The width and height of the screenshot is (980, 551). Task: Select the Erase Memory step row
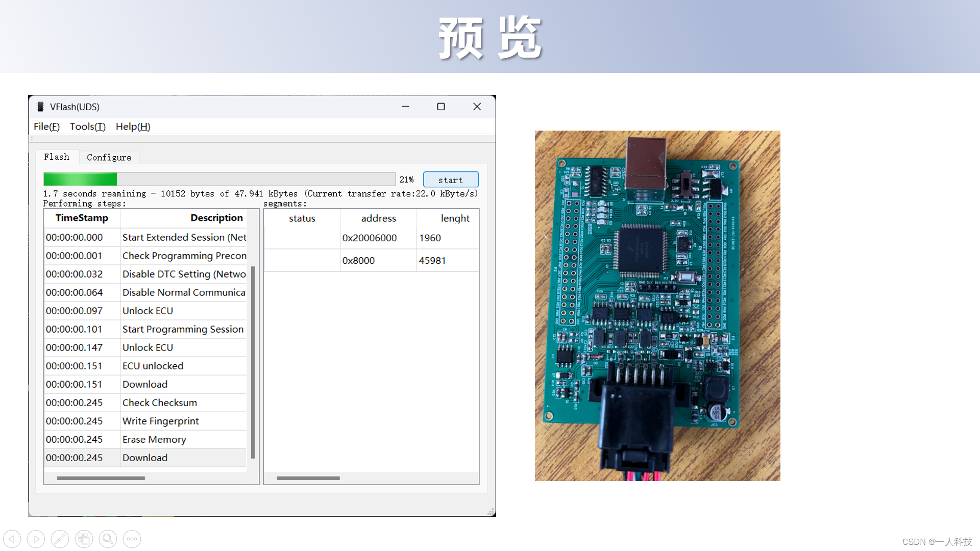tap(154, 439)
